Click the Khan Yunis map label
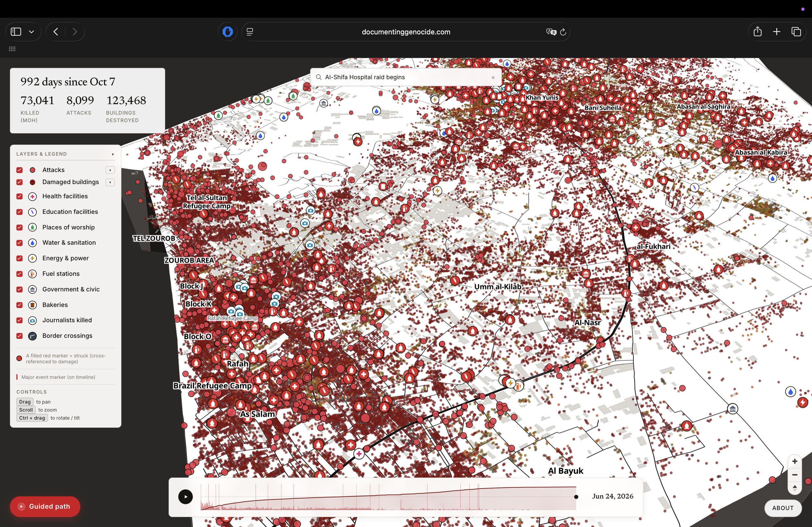Viewport: 812px width, 527px height. click(542, 97)
